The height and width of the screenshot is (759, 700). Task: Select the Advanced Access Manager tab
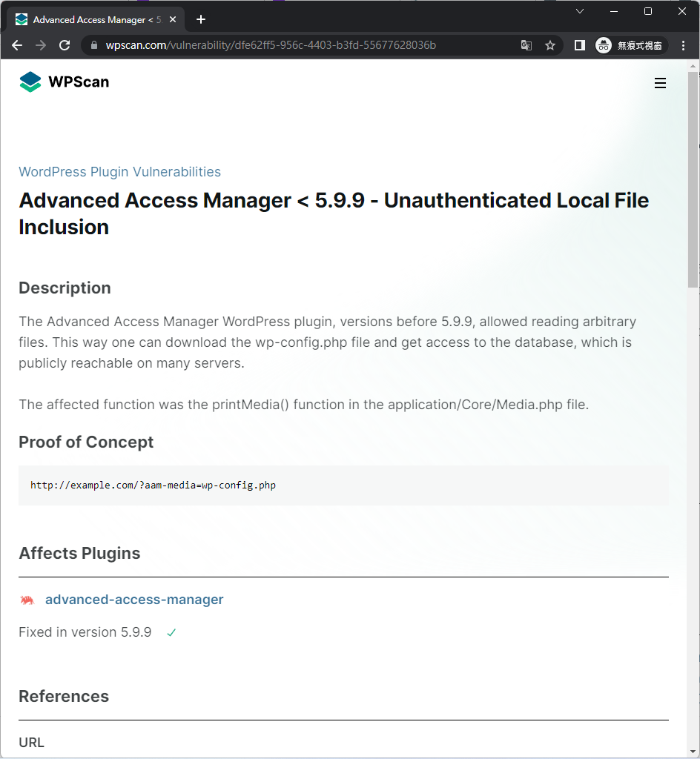(96, 19)
